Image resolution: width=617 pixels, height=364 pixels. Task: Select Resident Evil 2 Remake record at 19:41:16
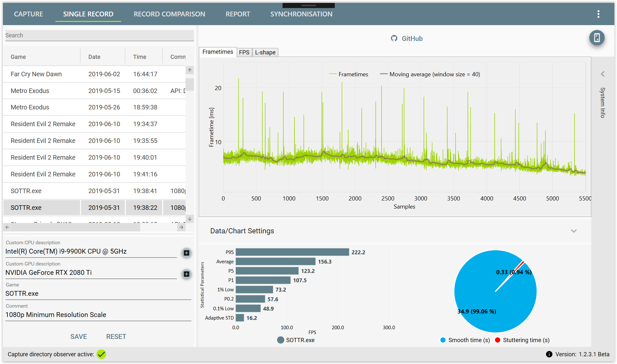tap(94, 174)
